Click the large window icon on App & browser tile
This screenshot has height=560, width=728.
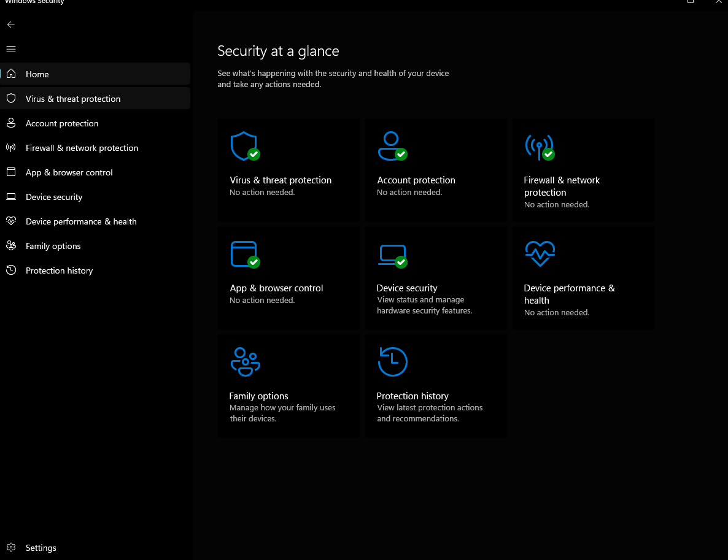[x=245, y=255]
